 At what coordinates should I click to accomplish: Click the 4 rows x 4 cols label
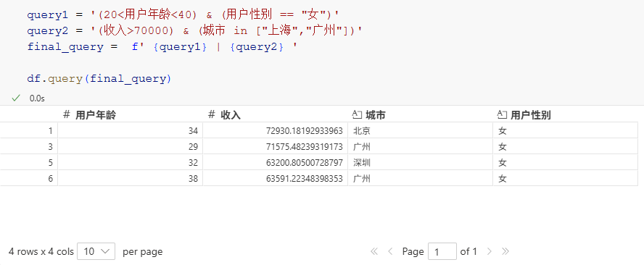[41, 251]
